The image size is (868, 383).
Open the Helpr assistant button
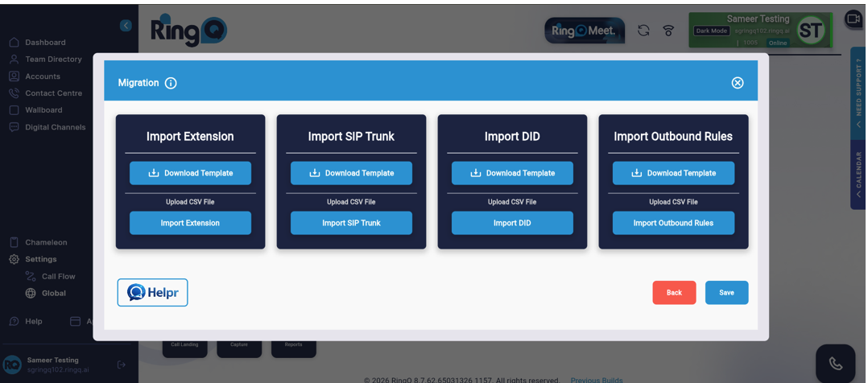tap(153, 292)
